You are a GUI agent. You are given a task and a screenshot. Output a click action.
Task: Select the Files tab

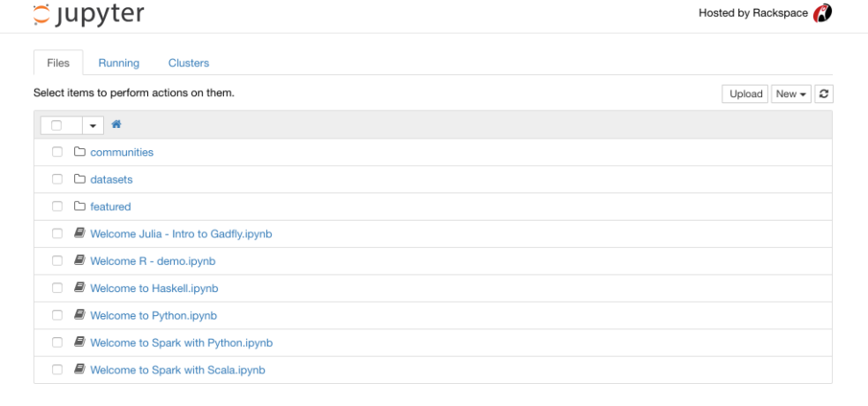click(x=58, y=64)
